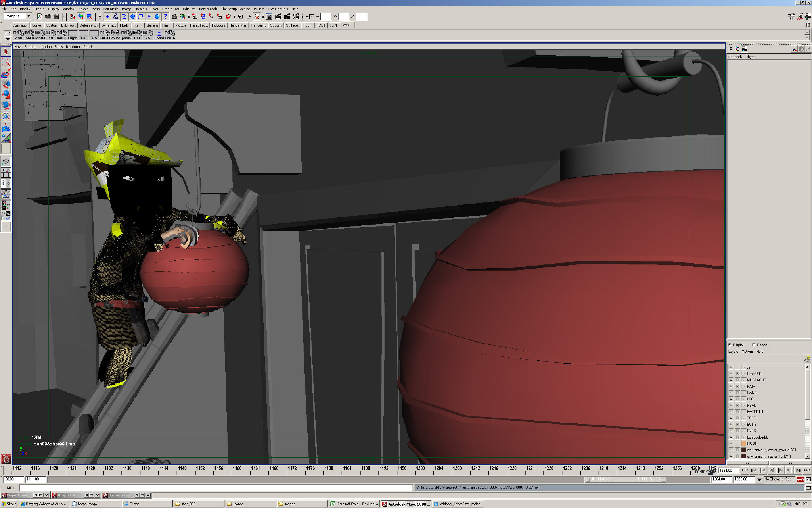
Task: Switch to the nCloth shelf tab
Action: [x=321, y=25]
